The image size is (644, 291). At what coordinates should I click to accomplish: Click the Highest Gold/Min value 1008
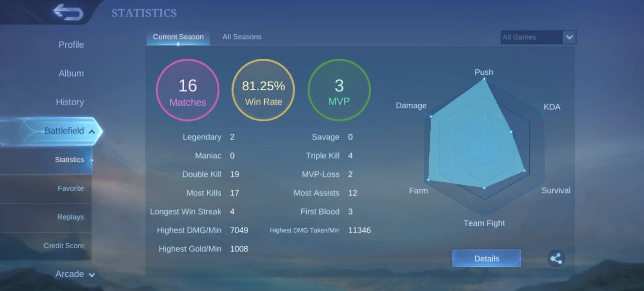point(239,249)
